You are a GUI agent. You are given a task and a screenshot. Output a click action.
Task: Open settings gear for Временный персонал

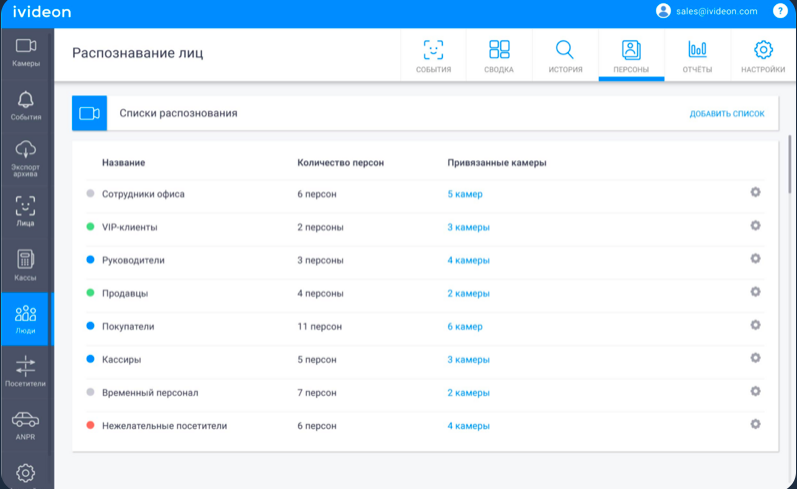tap(755, 391)
